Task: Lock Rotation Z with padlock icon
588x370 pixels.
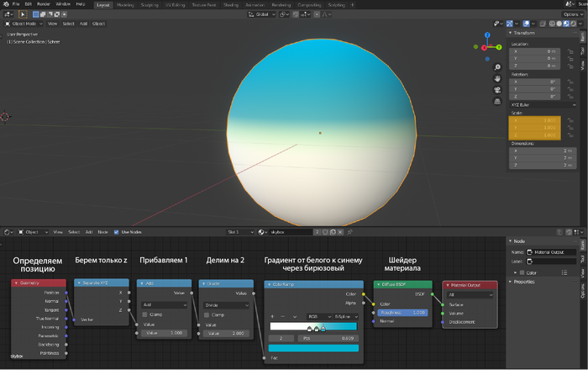Action: (x=570, y=97)
